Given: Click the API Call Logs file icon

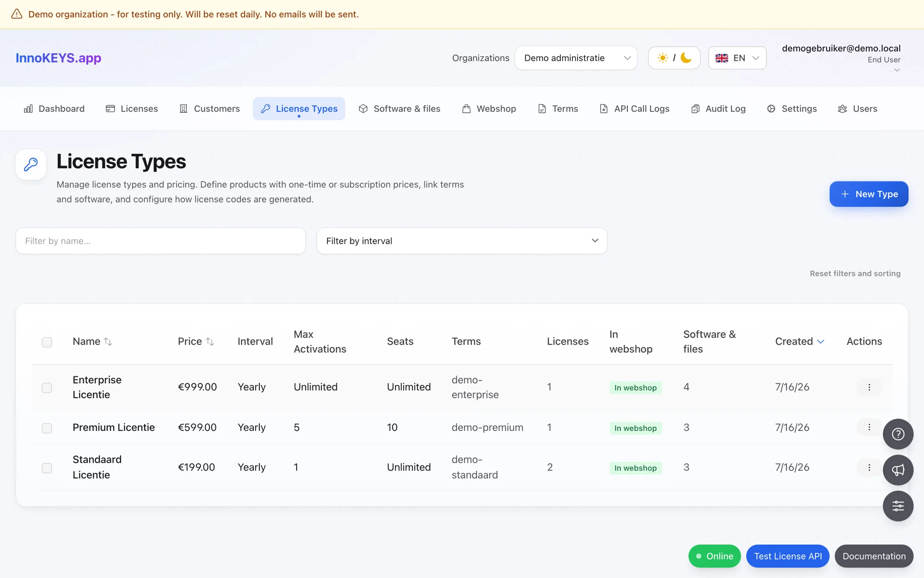Looking at the screenshot, I should click(604, 109).
